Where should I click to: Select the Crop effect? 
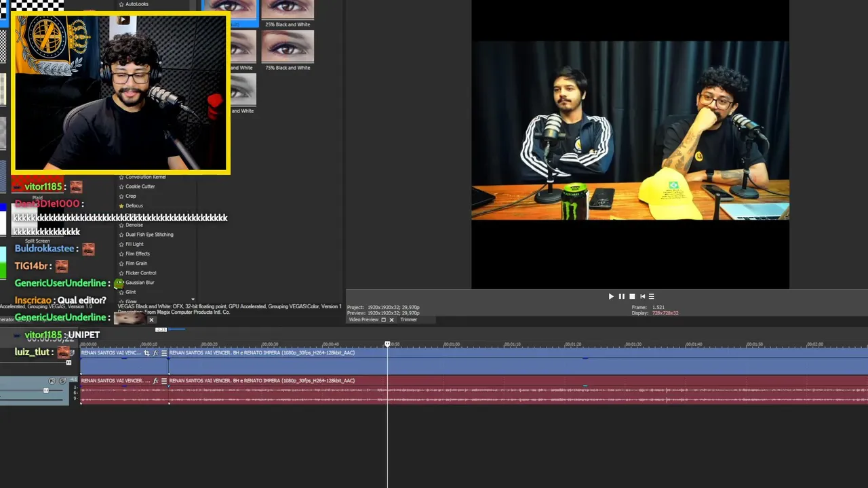[131, 196]
